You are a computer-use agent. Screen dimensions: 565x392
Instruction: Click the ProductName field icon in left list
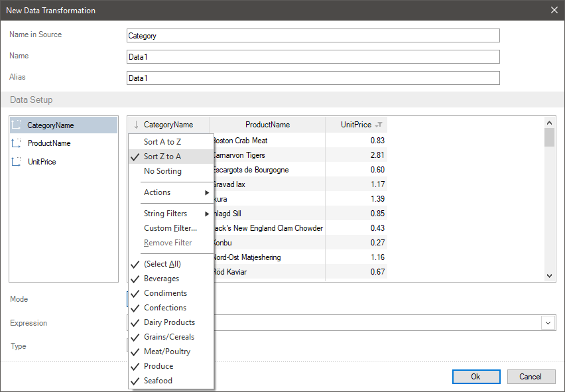tap(17, 143)
